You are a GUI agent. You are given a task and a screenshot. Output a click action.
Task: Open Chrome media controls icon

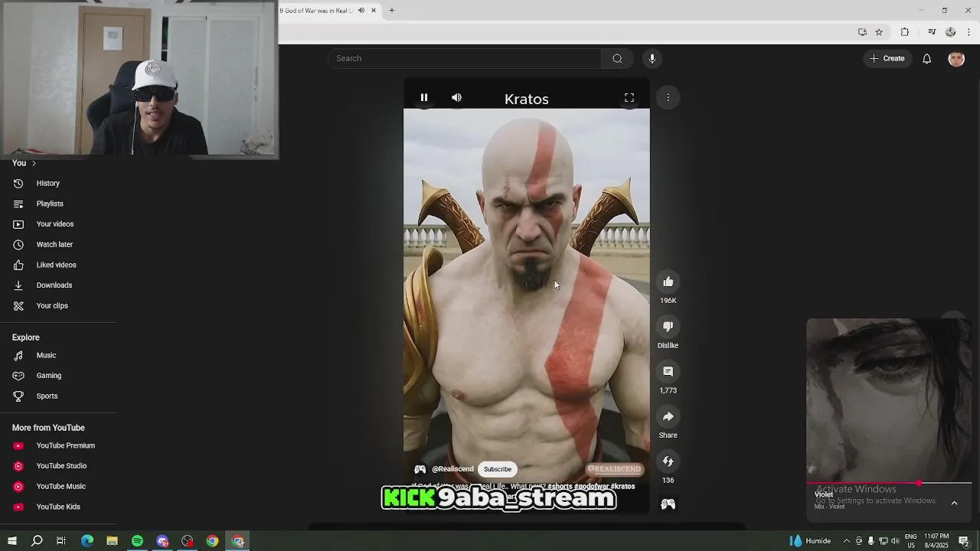tap(932, 32)
